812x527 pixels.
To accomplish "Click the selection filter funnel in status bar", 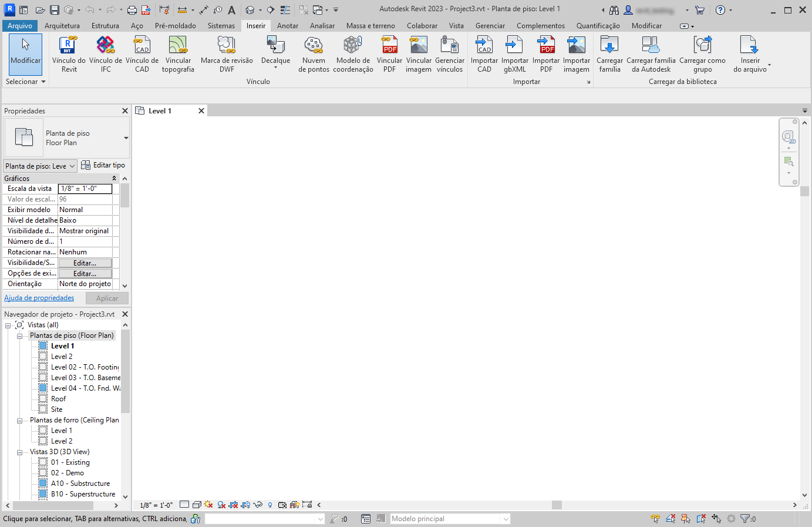I will click(746, 519).
